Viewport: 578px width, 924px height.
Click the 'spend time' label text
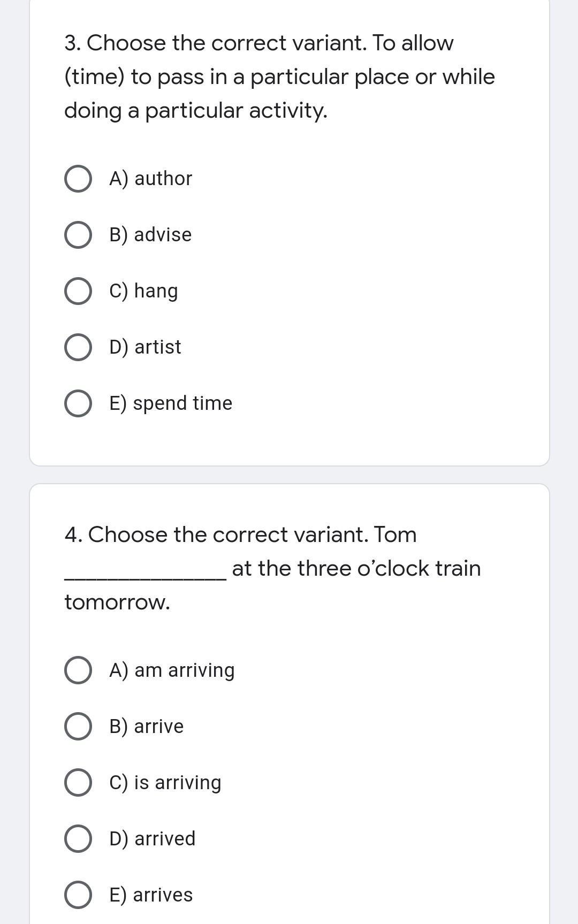pyautogui.click(x=182, y=403)
